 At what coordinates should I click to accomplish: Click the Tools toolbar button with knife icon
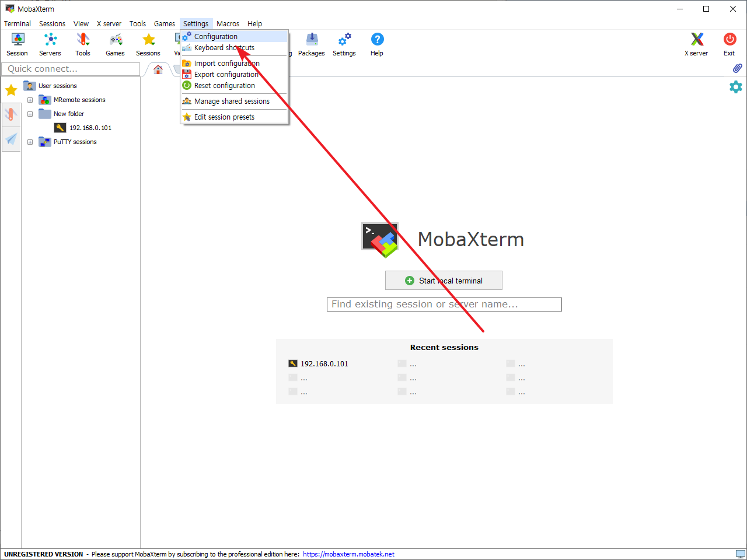coord(83,44)
